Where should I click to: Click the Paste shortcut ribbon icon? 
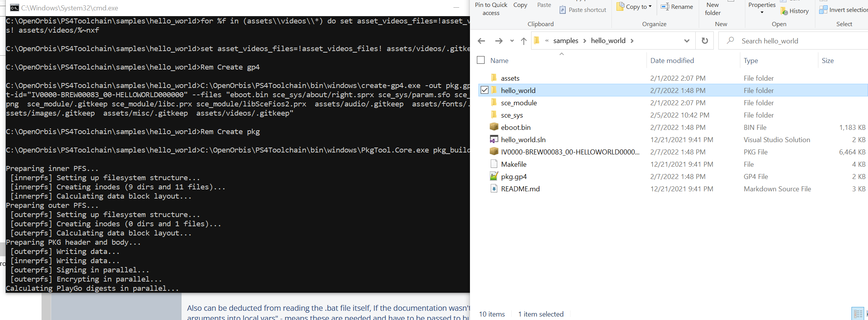pos(562,10)
